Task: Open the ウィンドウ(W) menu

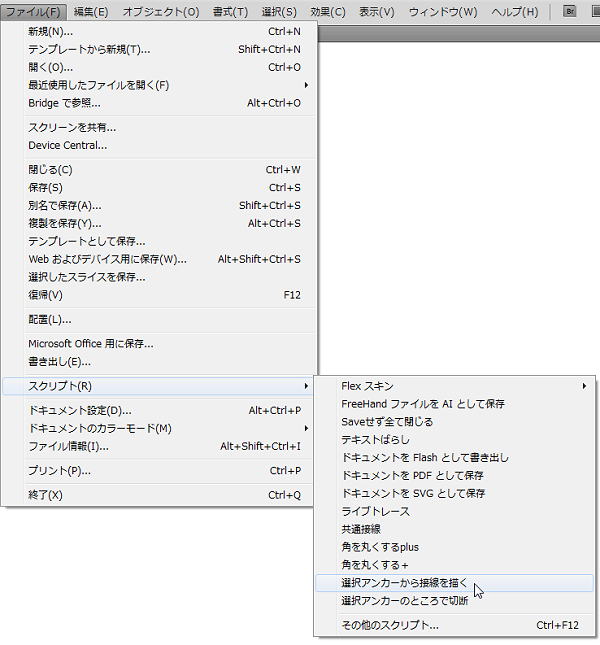Action: tap(442, 12)
